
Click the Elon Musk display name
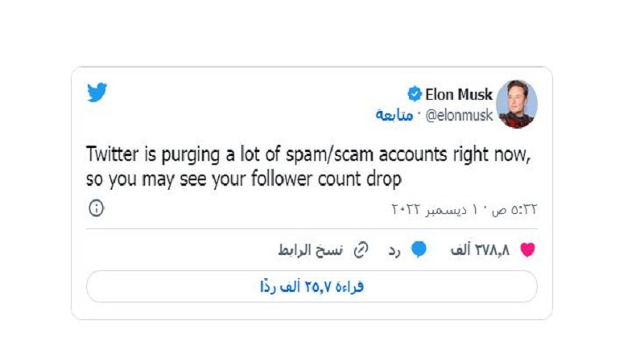click(459, 95)
